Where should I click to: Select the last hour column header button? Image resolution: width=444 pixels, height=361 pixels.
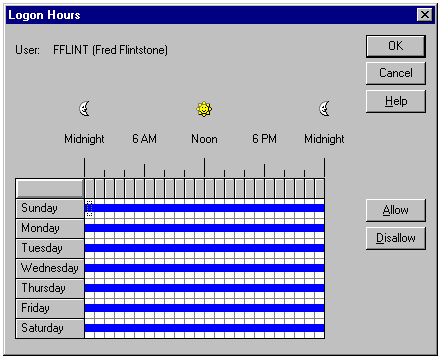coord(319,189)
